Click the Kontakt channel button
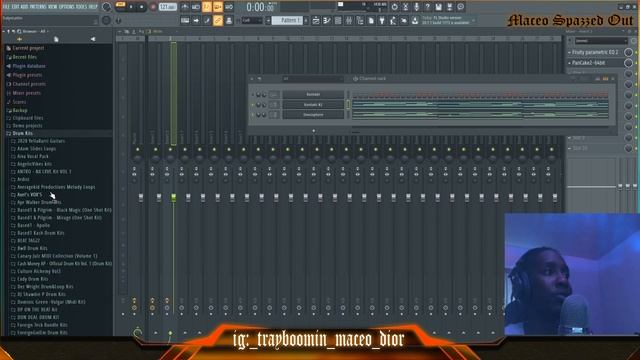 [x=313, y=94]
